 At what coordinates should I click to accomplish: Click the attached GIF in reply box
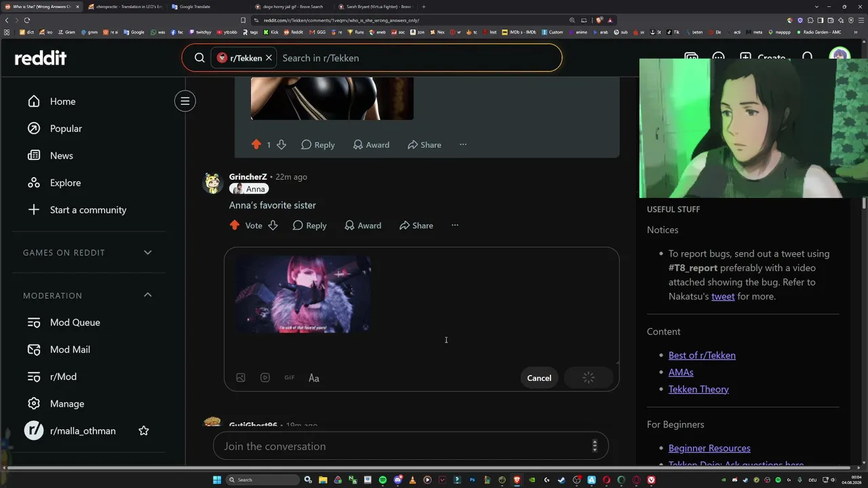coord(303,295)
